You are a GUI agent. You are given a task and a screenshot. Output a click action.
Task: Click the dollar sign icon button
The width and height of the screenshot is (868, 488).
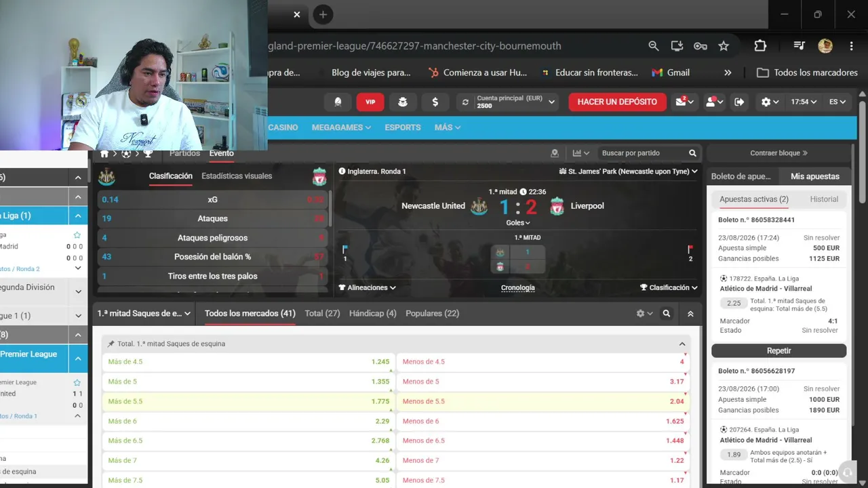click(x=435, y=102)
